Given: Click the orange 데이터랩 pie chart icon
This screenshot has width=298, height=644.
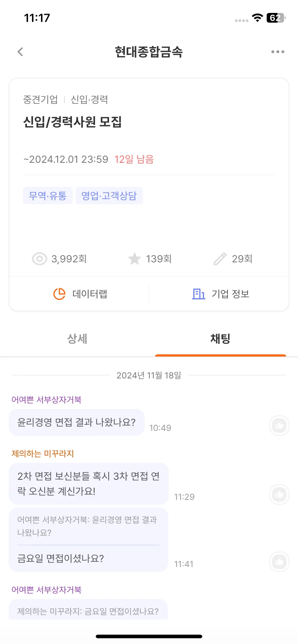Looking at the screenshot, I should point(59,294).
